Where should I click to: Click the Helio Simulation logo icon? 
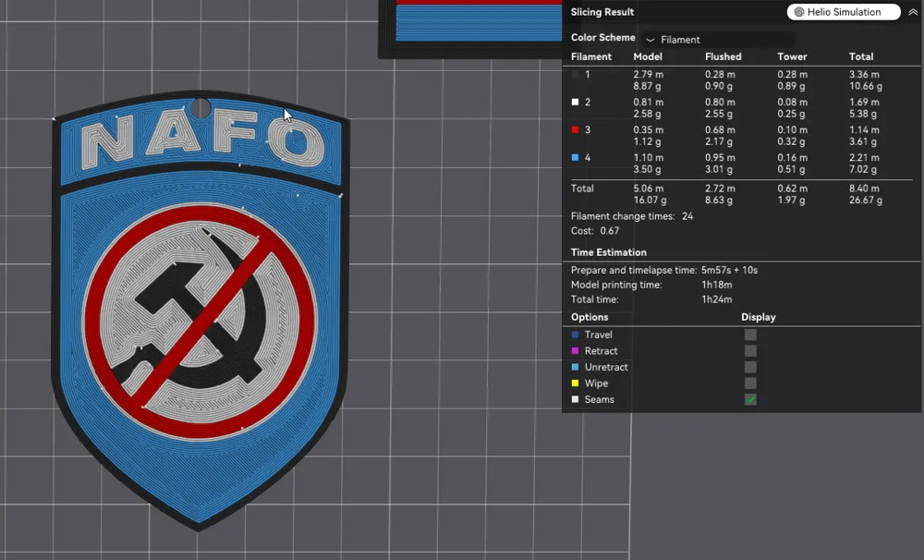pyautogui.click(x=799, y=12)
